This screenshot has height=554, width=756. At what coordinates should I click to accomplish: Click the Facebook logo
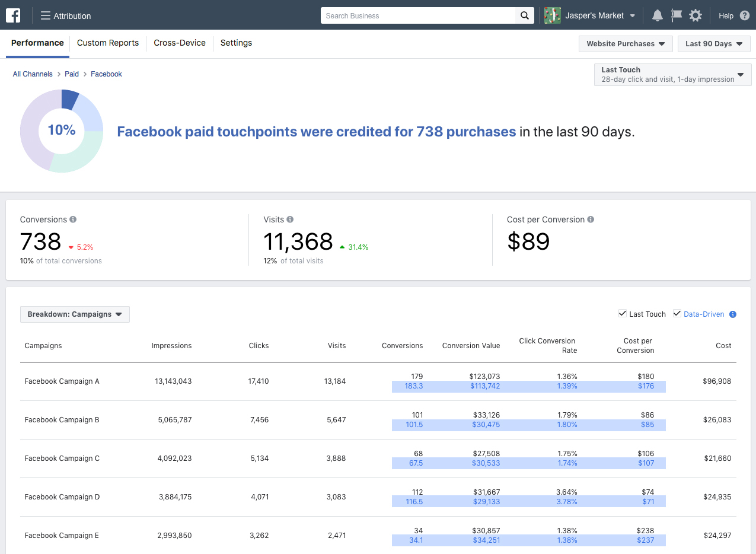(x=12, y=15)
